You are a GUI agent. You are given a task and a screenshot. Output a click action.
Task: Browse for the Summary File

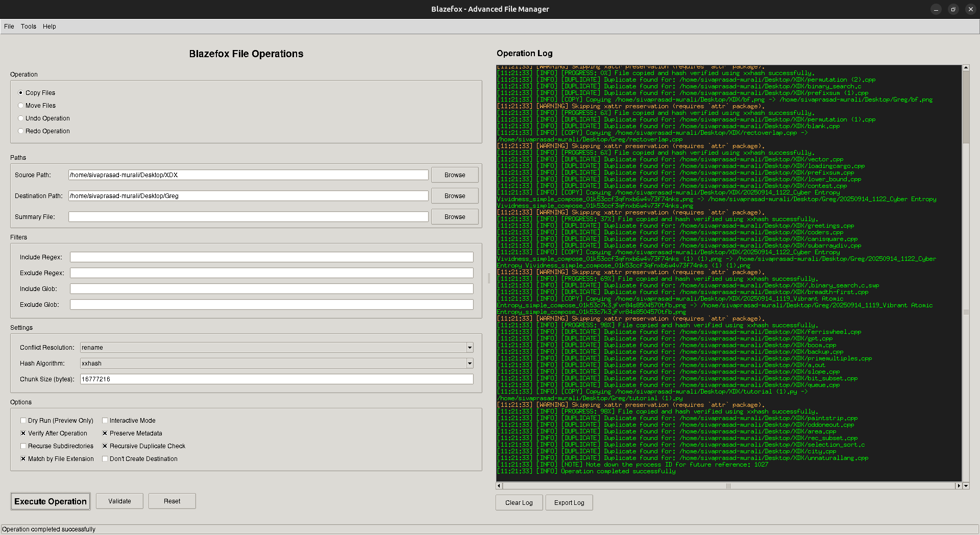(455, 217)
